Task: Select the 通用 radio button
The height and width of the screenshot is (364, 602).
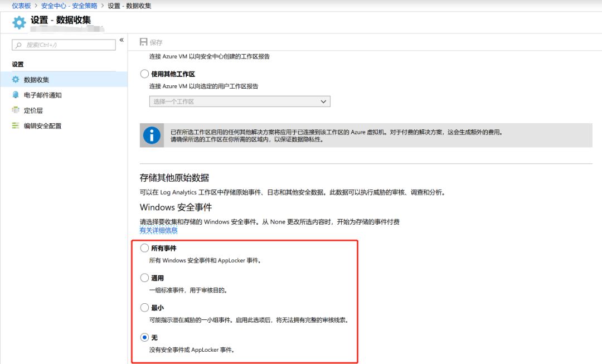Action: pyautogui.click(x=145, y=278)
